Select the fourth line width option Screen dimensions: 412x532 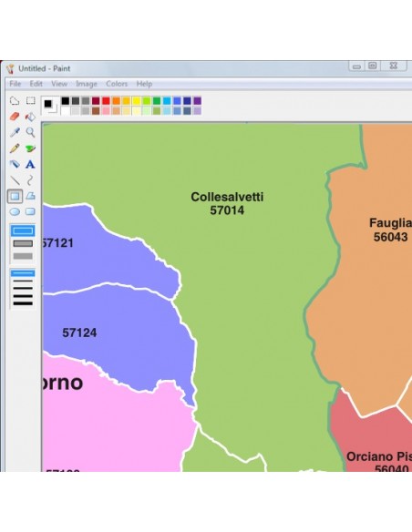click(x=23, y=296)
